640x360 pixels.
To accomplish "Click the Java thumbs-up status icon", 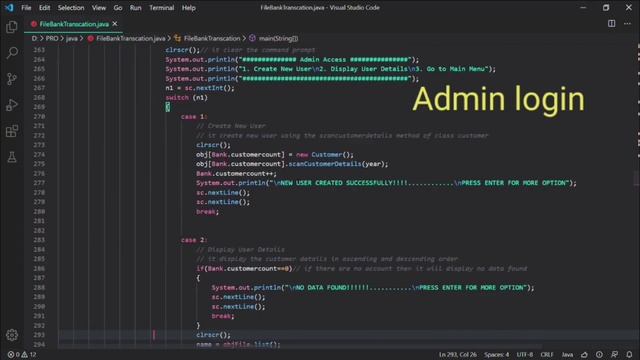I will [584, 355].
